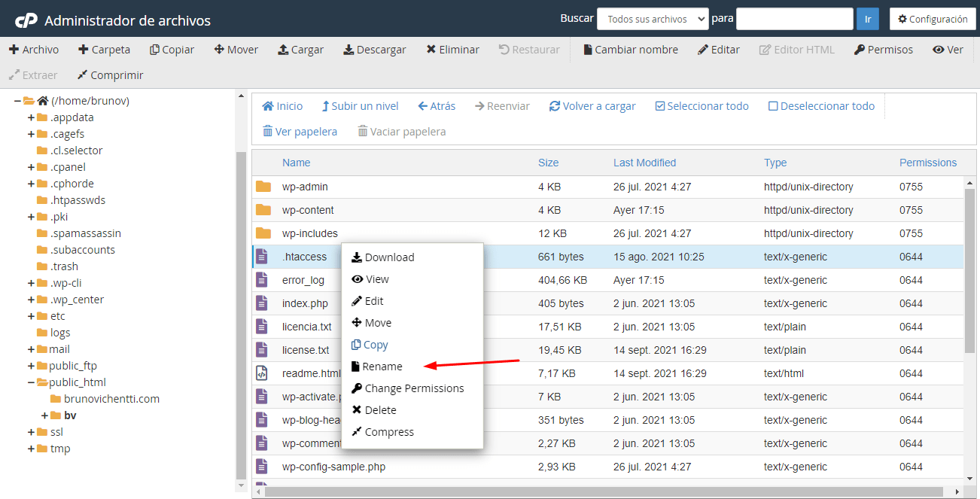Screen dimensions: 980x499
Task: Click the Ir search button
Action: tap(867, 19)
